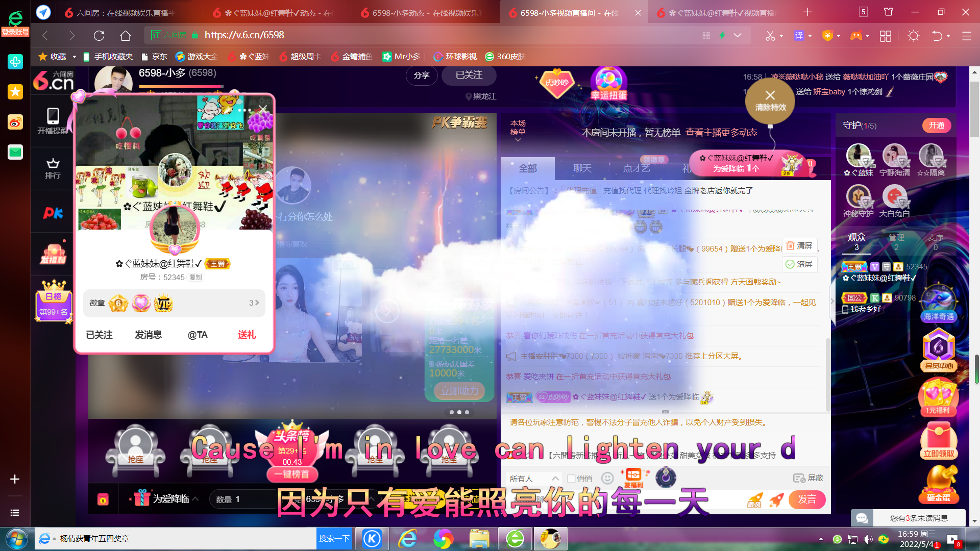Click the browser home icon
Viewport: 980px width, 551px height.
[x=126, y=36]
